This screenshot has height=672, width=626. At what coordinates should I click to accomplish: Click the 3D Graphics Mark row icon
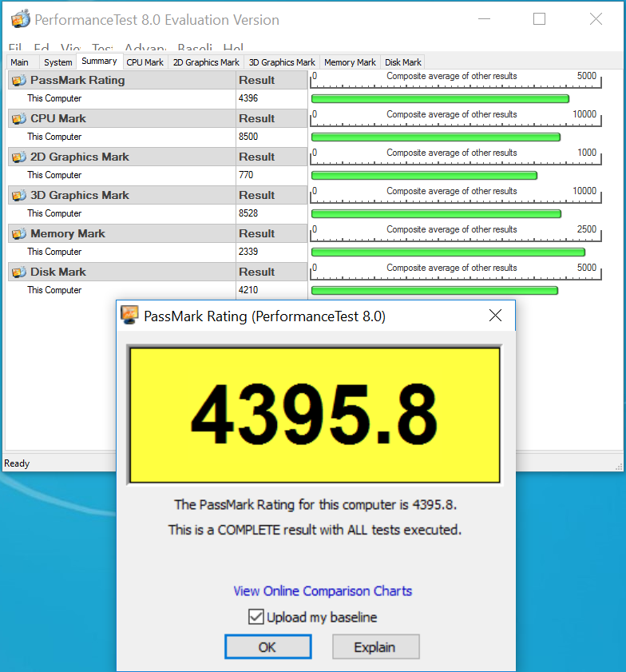19,196
